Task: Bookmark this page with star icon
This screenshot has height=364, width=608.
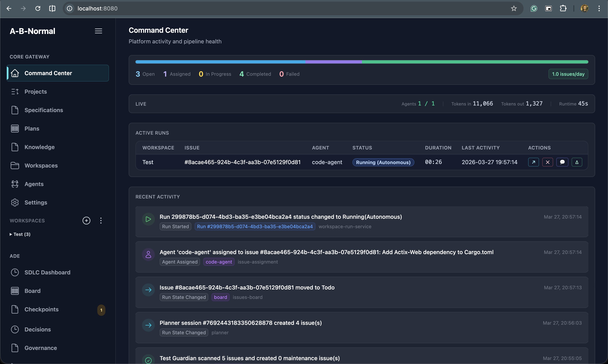Action: (514, 9)
